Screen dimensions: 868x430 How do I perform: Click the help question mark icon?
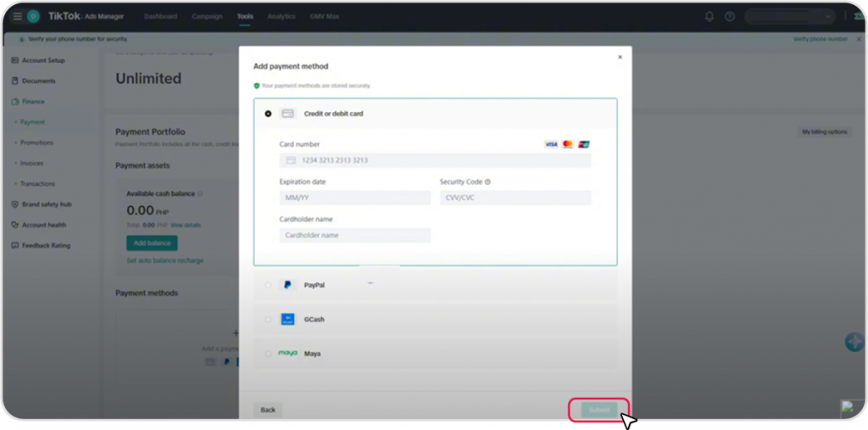[729, 16]
